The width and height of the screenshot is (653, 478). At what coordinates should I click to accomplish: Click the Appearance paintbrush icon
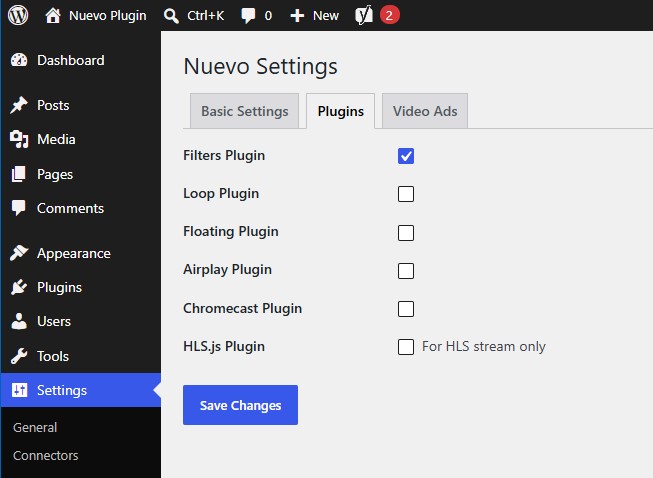pyautogui.click(x=19, y=253)
